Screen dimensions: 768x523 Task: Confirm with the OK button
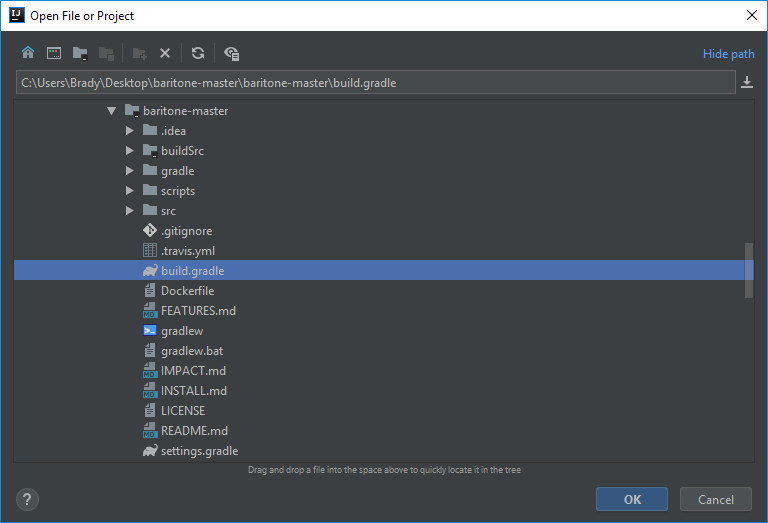coord(632,499)
